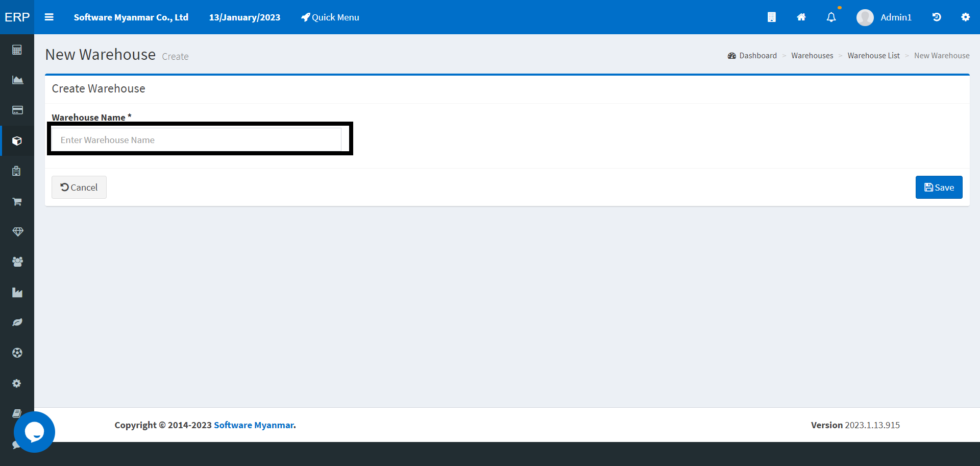Viewport: 980px width, 466px height.
Task: Open the cube warehouse icon in sidebar
Action: (17, 141)
